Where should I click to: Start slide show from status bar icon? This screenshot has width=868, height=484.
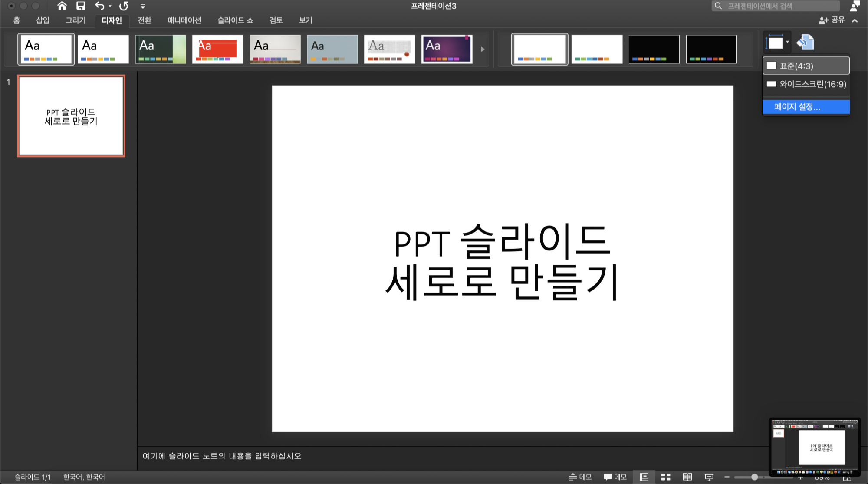(x=709, y=477)
